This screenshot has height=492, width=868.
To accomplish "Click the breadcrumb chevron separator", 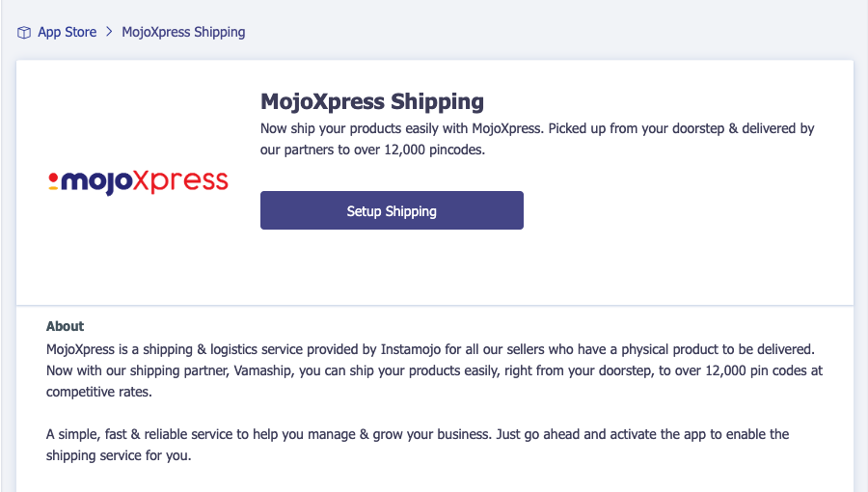I will tap(109, 32).
